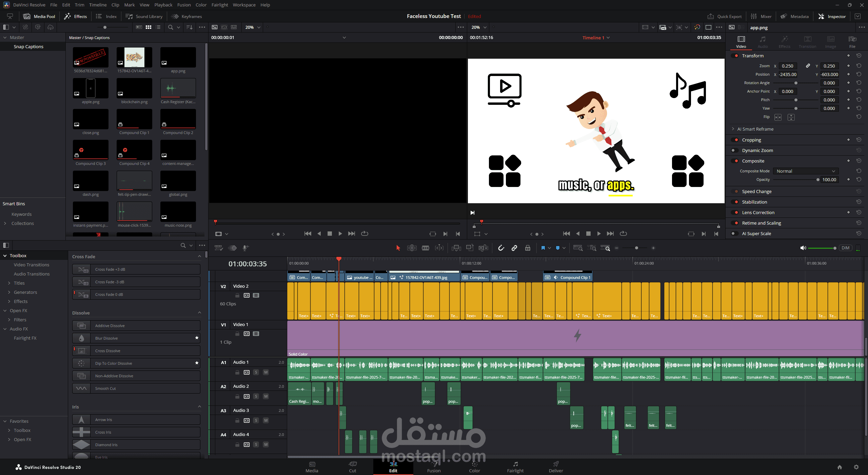Toggle the Inspector panel button
Screen dimensions: 868x475
[x=832, y=16]
